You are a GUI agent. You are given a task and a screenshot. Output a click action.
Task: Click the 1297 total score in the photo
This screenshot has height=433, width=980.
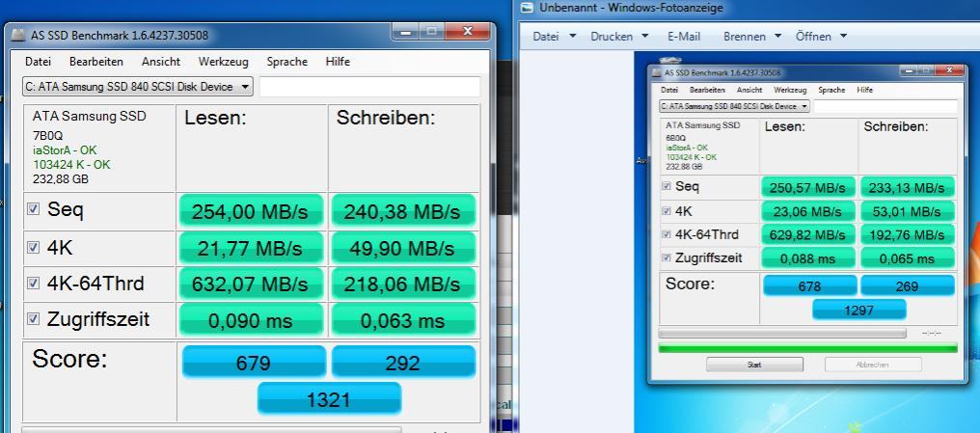(858, 310)
